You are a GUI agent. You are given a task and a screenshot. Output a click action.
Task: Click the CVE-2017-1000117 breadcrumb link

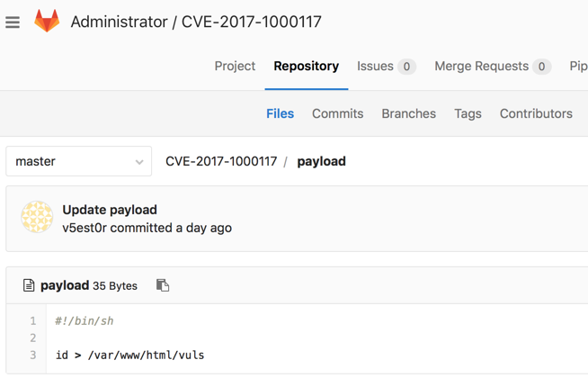point(221,161)
